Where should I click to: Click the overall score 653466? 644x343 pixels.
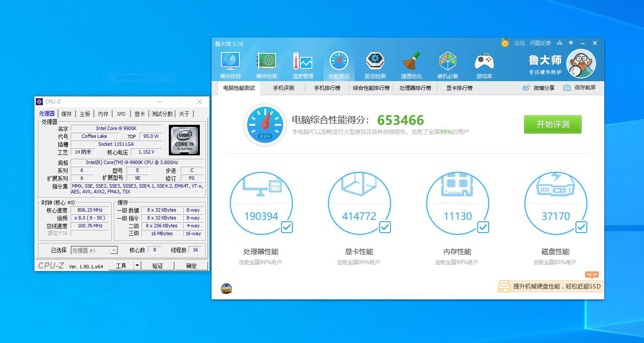[x=401, y=120]
